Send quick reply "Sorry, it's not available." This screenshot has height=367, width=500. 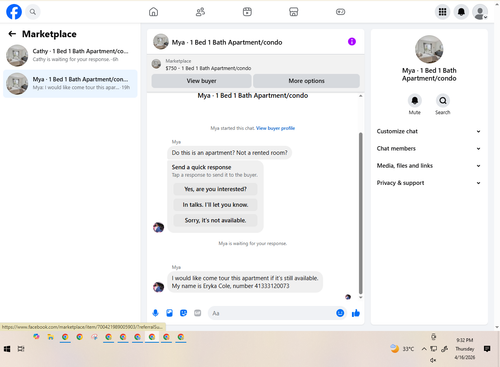pos(215,220)
